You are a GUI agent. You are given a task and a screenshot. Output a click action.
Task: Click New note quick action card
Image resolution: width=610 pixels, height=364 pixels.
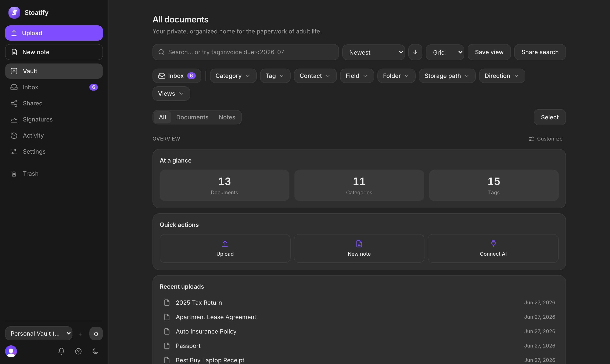pos(359,248)
